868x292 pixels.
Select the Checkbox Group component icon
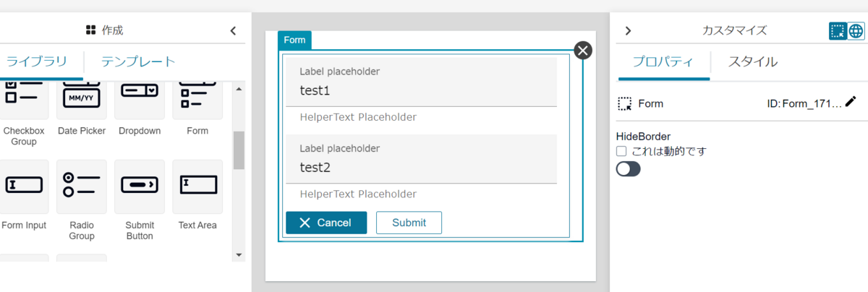coord(24,100)
